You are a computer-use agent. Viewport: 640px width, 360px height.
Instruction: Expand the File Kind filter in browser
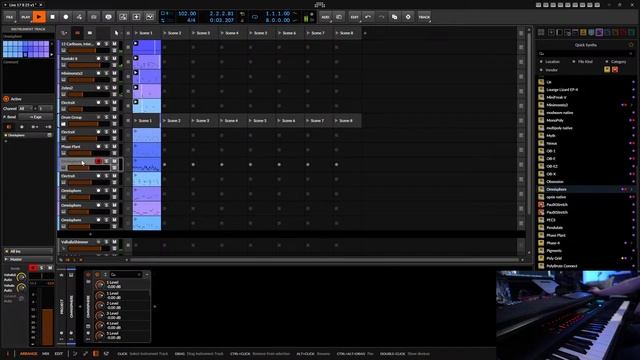click(582, 62)
